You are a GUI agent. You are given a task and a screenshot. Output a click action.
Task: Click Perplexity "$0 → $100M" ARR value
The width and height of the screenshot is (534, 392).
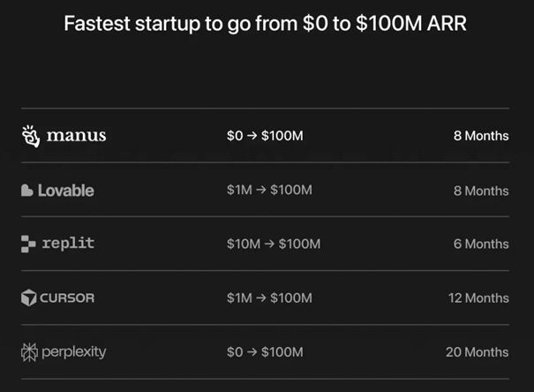point(264,352)
